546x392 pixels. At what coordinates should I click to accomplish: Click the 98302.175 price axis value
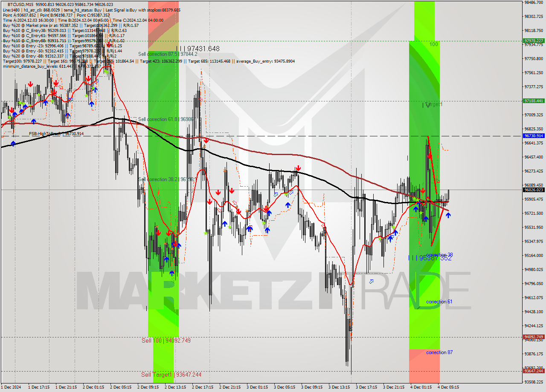coord(534,17)
